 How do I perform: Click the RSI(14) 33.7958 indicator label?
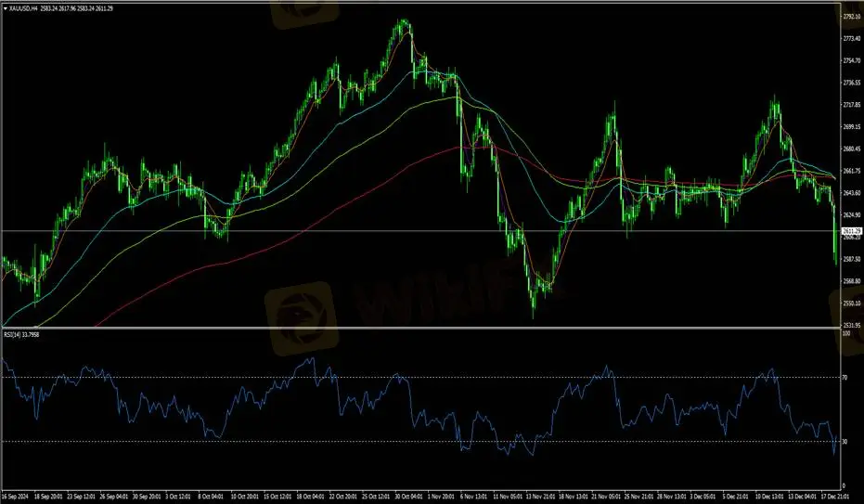pyautogui.click(x=21, y=334)
